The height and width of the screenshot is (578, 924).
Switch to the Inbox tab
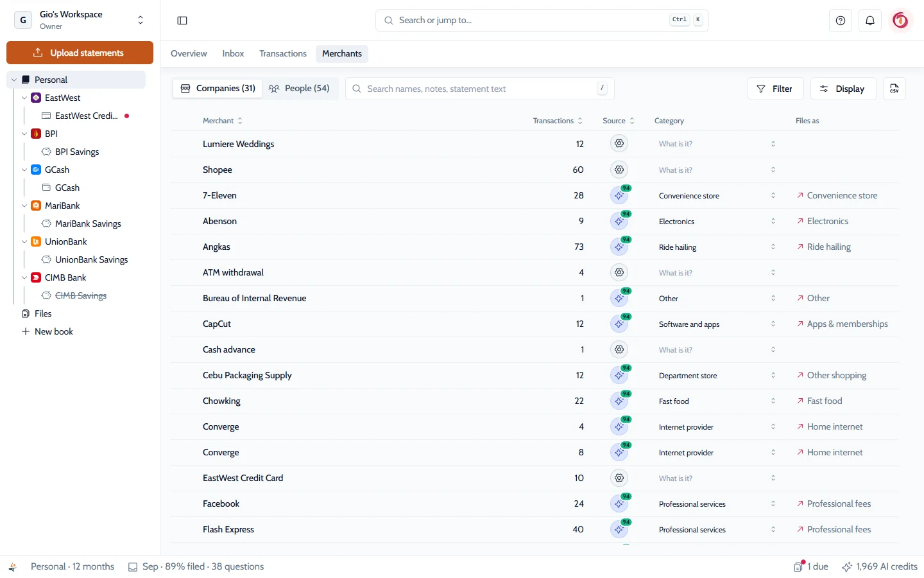click(233, 53)
